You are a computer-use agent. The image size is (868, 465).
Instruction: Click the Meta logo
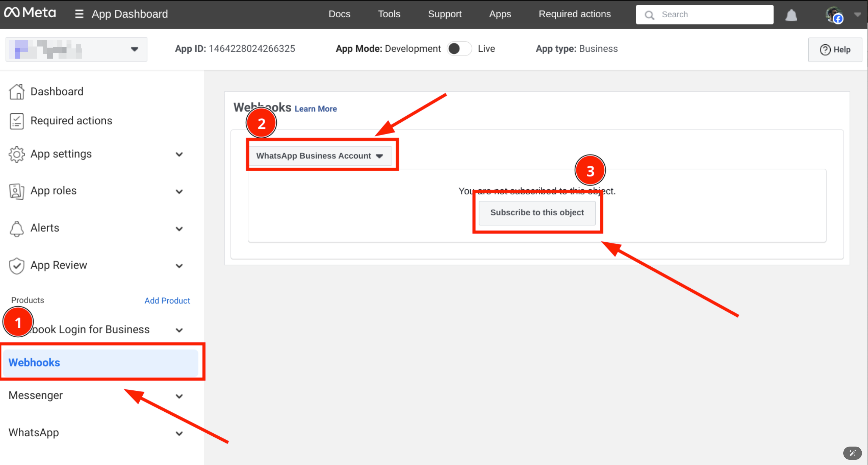[x=30, y=13]
